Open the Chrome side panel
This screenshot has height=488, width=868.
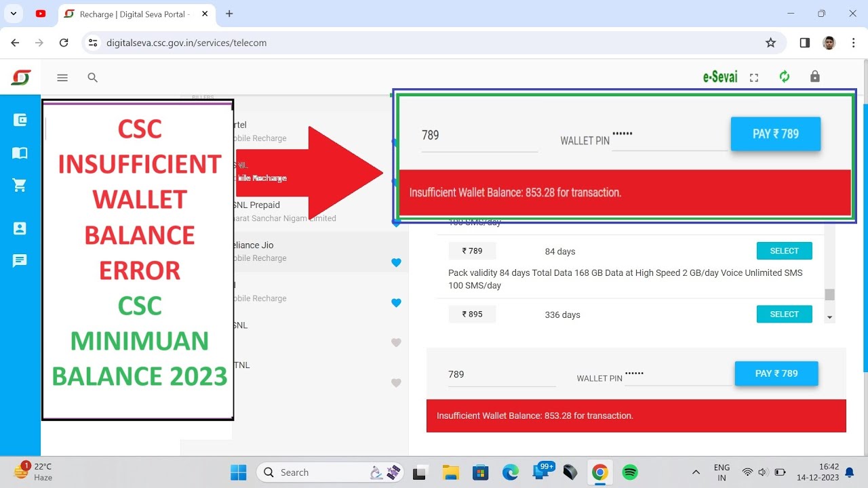point(804,43)
